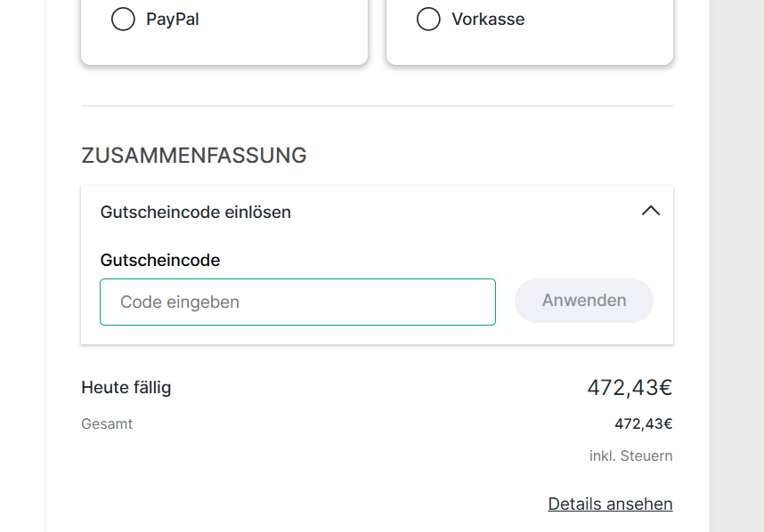Click the gray area right of the page
Image resolution: width=764 pixels, height=532 pixels.
[736, 267]
